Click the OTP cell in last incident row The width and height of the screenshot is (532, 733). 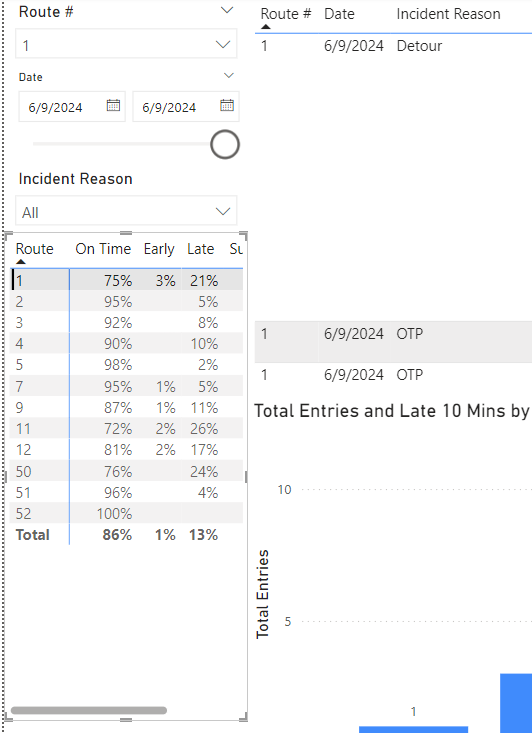click(x=410, y=375)
